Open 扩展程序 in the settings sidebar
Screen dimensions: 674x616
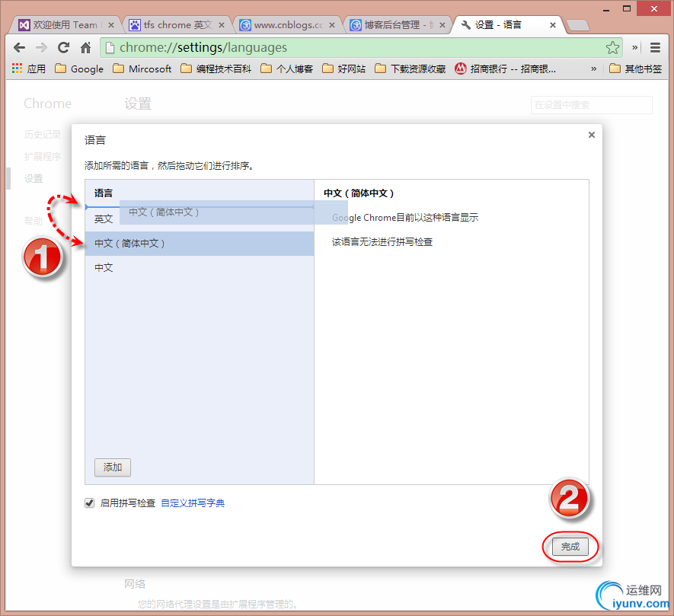pos(43,156)
